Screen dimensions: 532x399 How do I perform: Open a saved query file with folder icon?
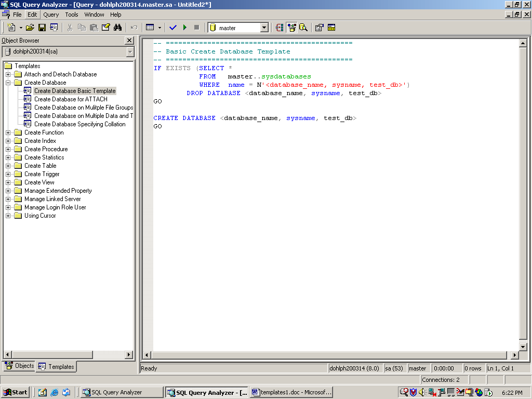[x=30, y=28]
